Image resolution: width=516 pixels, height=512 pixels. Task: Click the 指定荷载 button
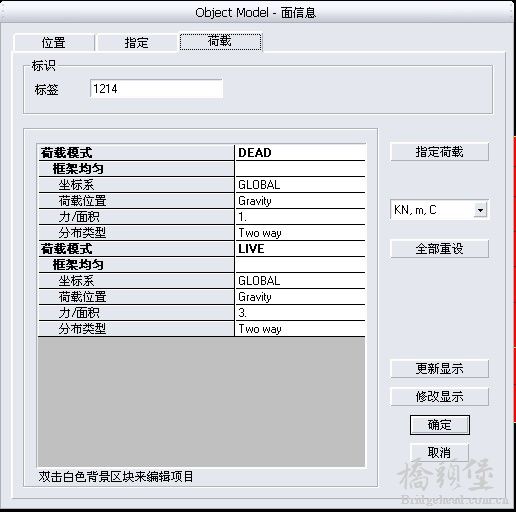click(439, 152)
